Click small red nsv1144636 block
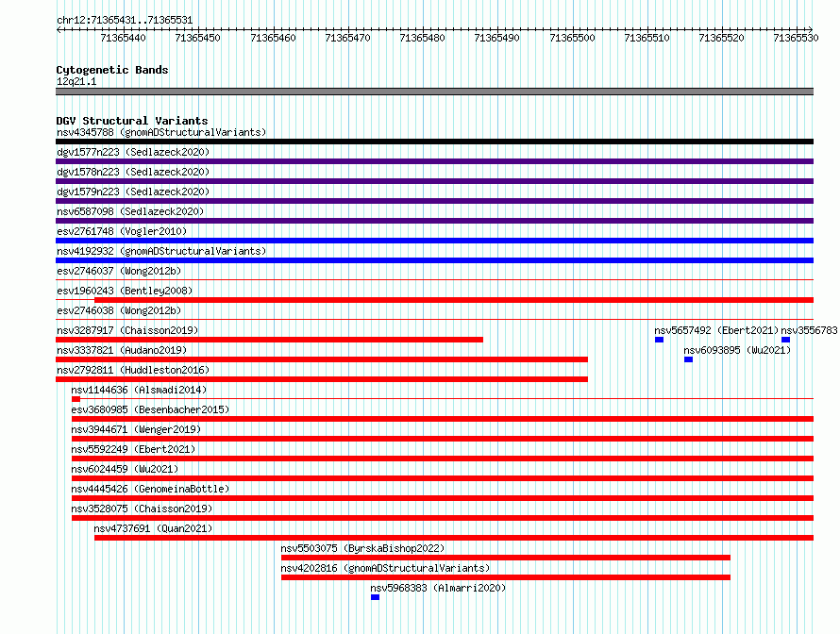840x634 pixels. [76, 399]
